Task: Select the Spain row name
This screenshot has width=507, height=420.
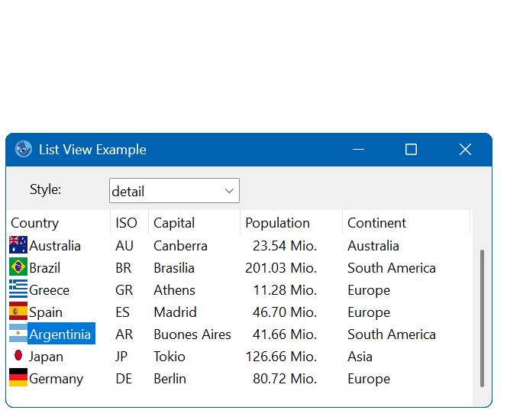Action: coord(46,312)
